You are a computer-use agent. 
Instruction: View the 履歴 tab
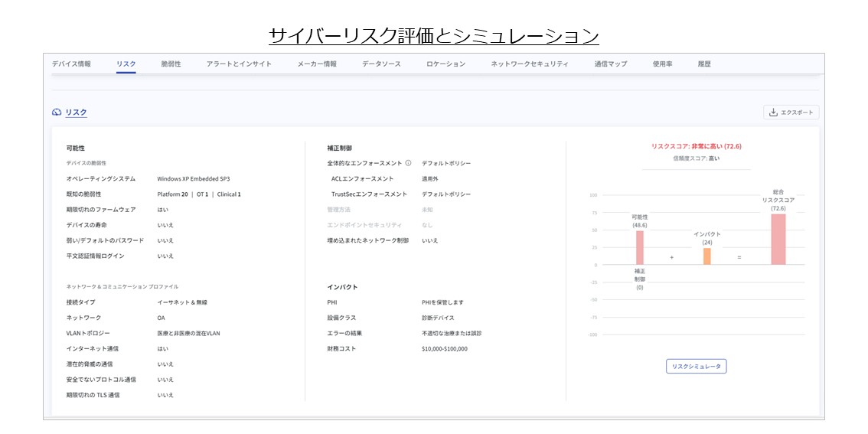tap(704, 64)
